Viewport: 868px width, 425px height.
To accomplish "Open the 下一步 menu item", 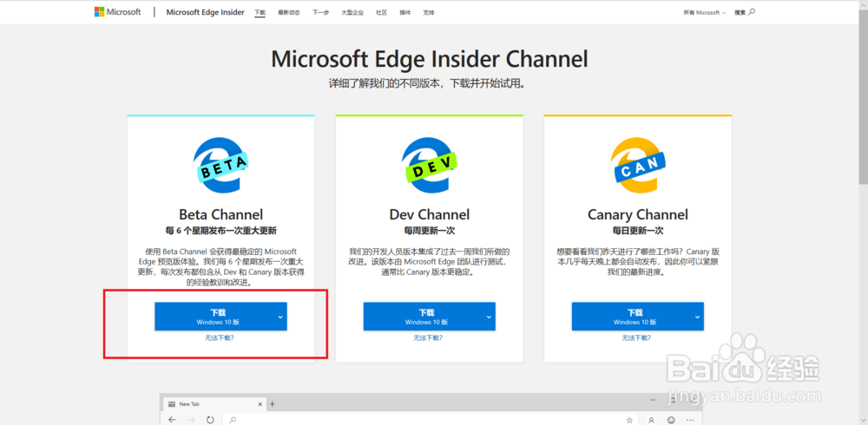I will point(320,13).
